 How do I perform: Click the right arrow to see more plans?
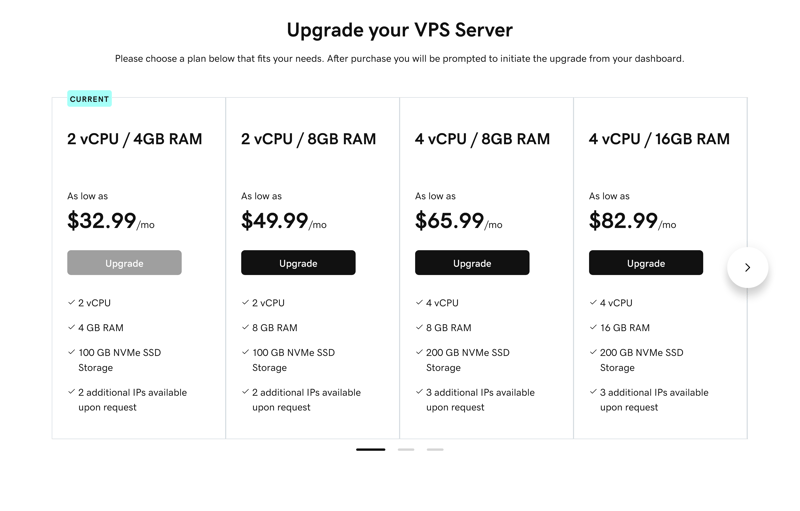(x=747, y=268)
